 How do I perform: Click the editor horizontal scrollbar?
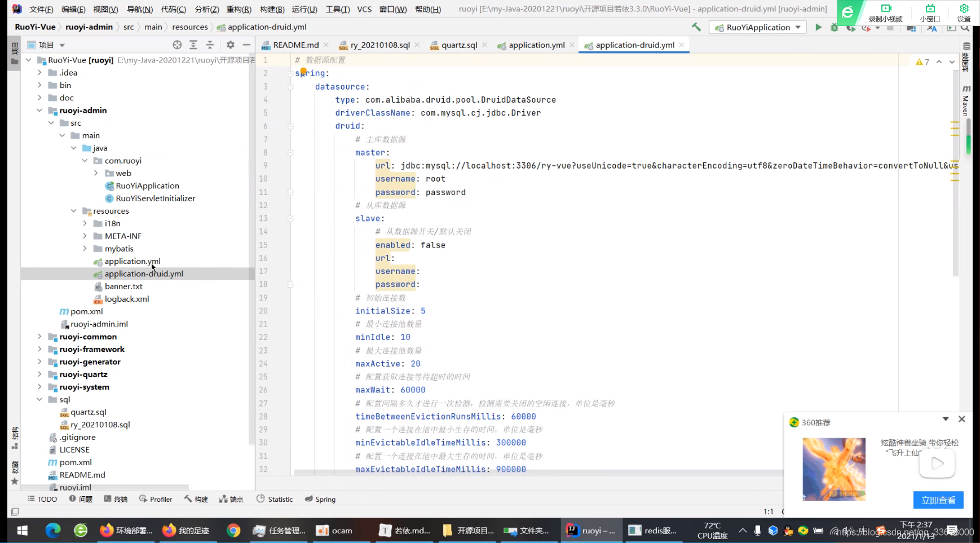point(538,473)
